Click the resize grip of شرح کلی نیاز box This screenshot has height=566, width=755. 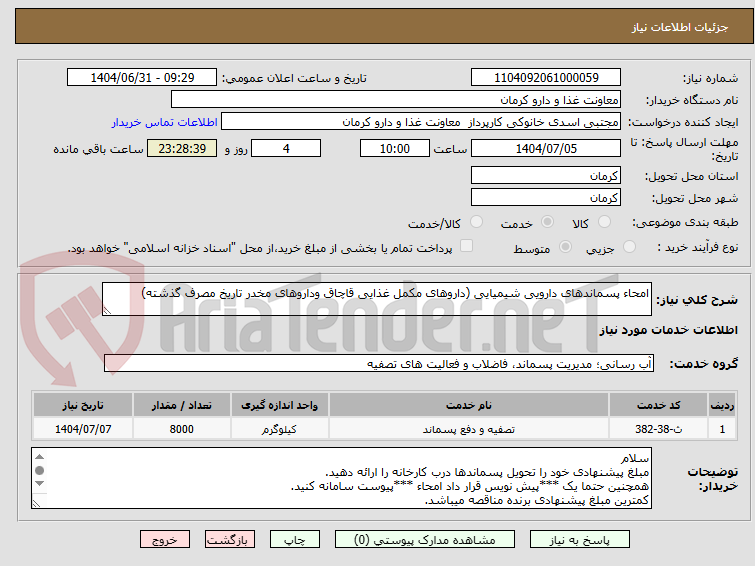[107, 311]
